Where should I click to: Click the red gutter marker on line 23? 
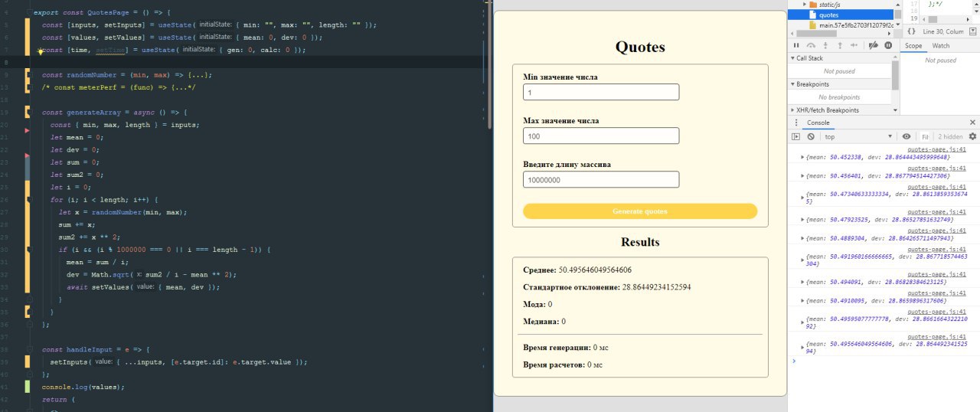28,156
